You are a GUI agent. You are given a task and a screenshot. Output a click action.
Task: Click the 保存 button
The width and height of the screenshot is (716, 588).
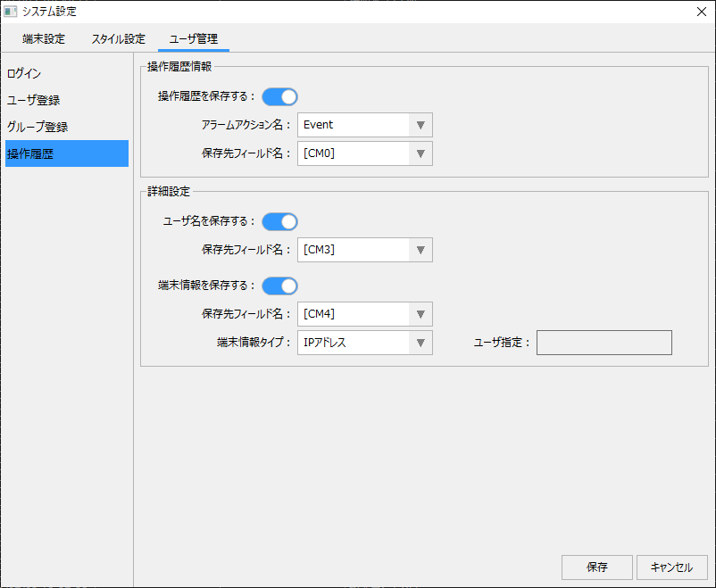pos(597,567)
